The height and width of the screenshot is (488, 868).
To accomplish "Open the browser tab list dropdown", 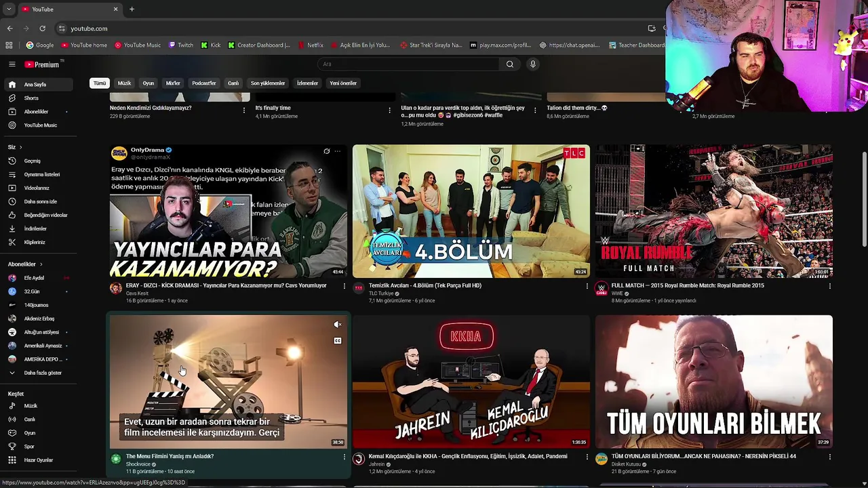I will (8, 9).
